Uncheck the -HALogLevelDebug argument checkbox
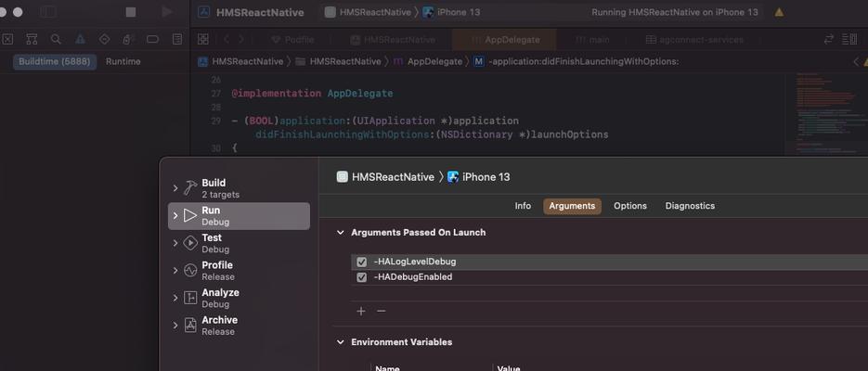868x371 pixels. [361, 262]
